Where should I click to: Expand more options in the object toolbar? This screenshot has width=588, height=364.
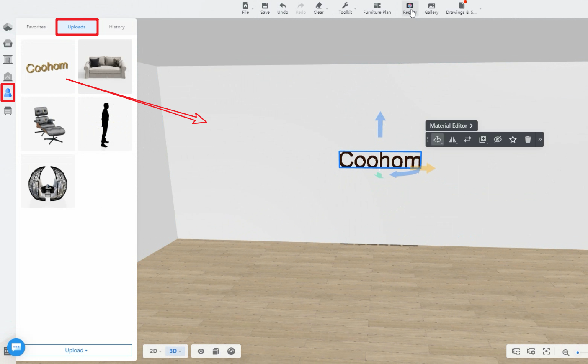[x=540, y=140]
